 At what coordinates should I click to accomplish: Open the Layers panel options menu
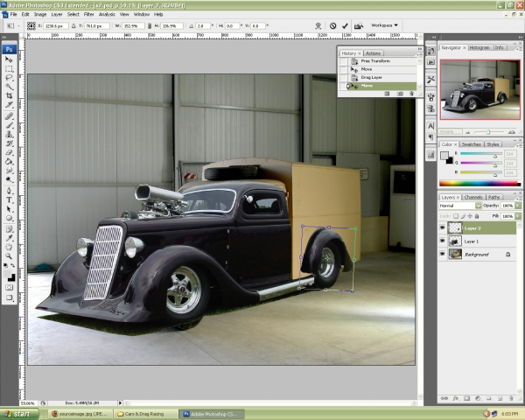tap(518, 199)
